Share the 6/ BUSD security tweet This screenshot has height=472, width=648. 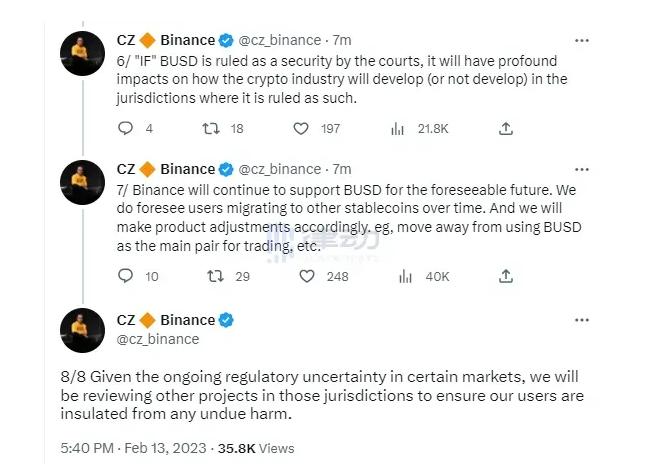click(x=506, y=128)
